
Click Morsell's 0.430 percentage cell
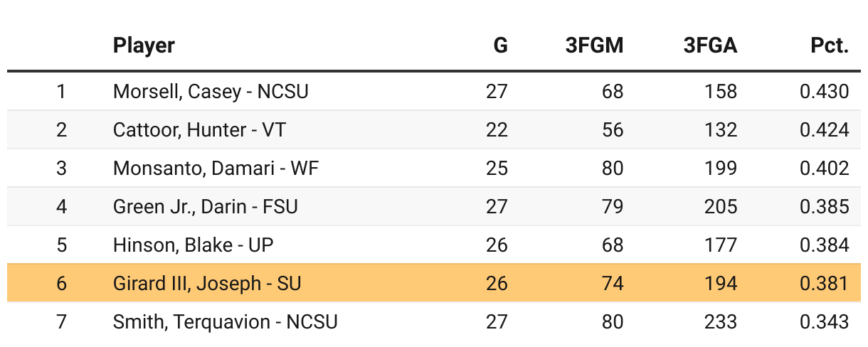(x=824, y=91)
